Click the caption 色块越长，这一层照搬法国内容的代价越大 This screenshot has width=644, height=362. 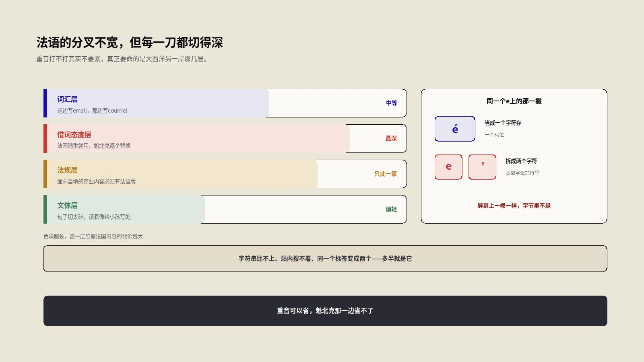pyautogui.click(x=93, y=237)
